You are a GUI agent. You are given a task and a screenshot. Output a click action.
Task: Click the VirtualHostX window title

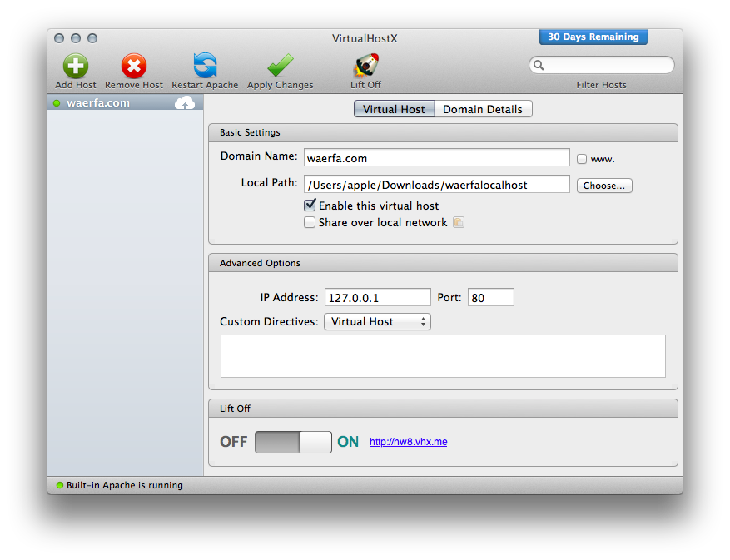[x=365, y=38]
